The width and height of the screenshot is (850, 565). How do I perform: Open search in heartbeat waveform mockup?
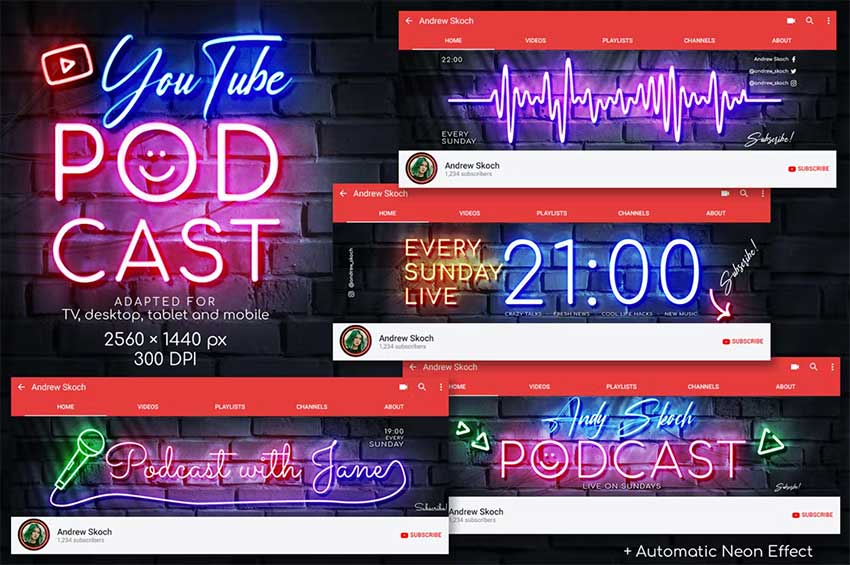click(x=809, y=21)
